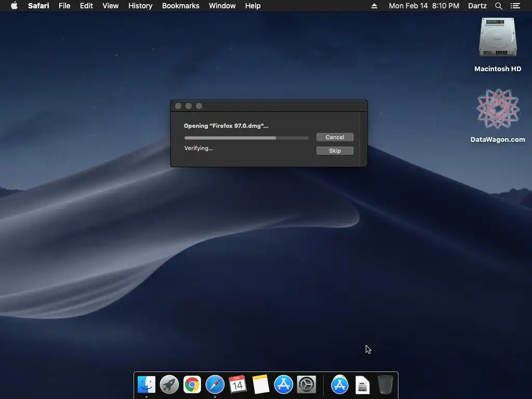
Task: Open Calendar showing 14 in Dock
Action: [237, 384]
